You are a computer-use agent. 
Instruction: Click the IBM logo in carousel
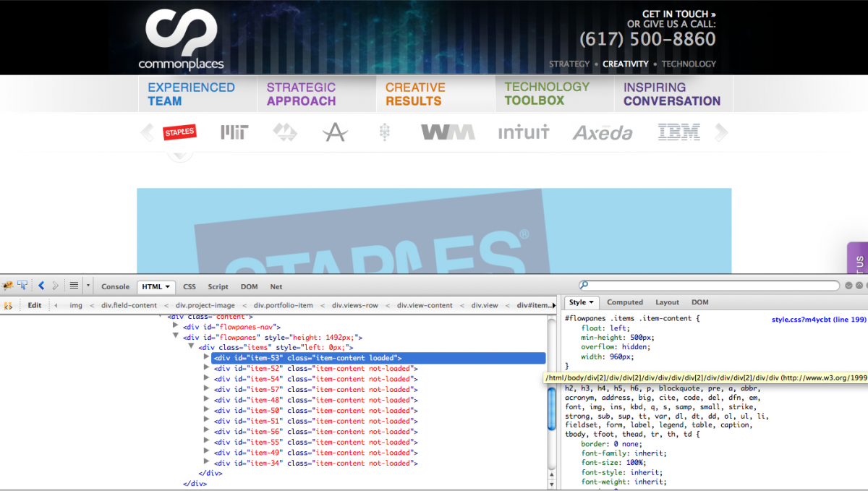coord(678,132)
